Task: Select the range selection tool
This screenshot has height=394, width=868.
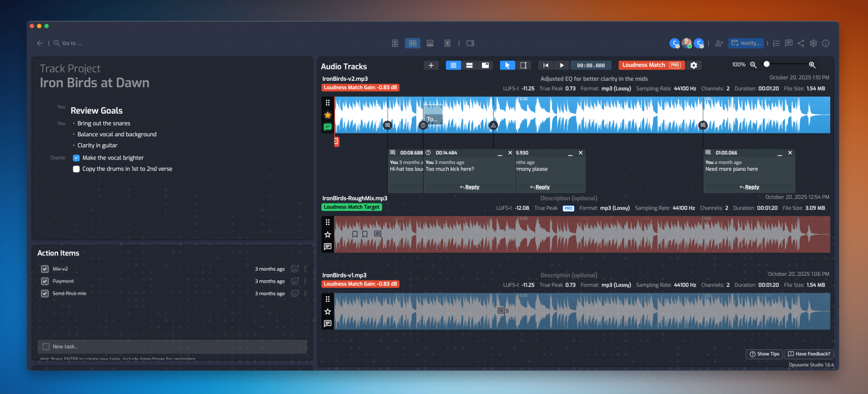Action: (x=523, y=65)
